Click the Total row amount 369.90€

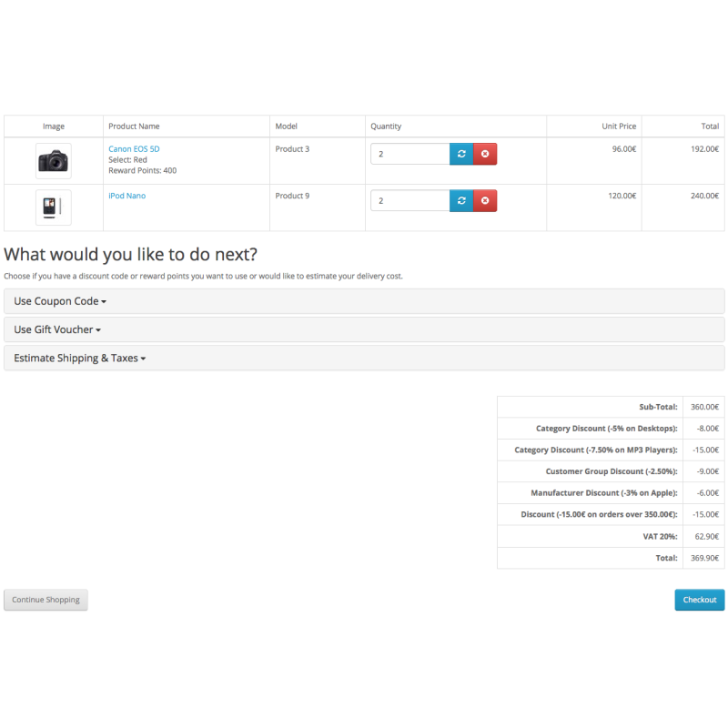click(703, 558)
